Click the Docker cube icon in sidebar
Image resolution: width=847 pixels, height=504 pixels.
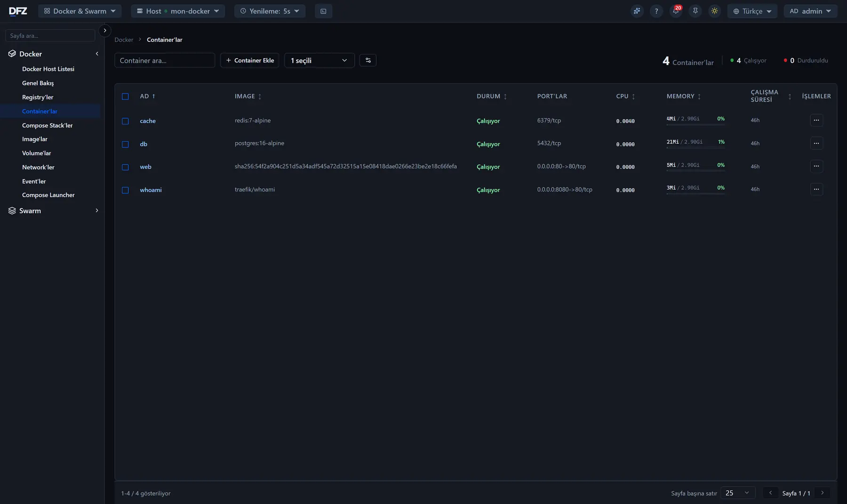click(x=12, y=54)
